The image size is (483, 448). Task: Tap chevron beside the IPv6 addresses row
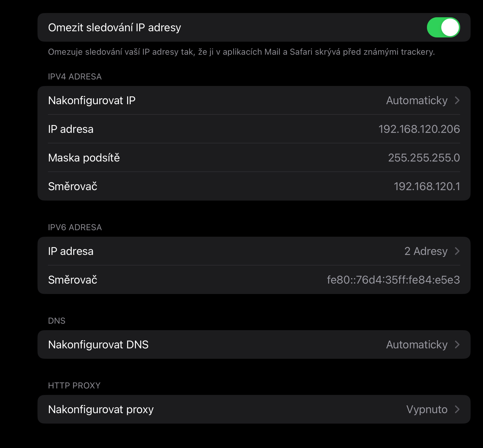(x=458, y=251)
